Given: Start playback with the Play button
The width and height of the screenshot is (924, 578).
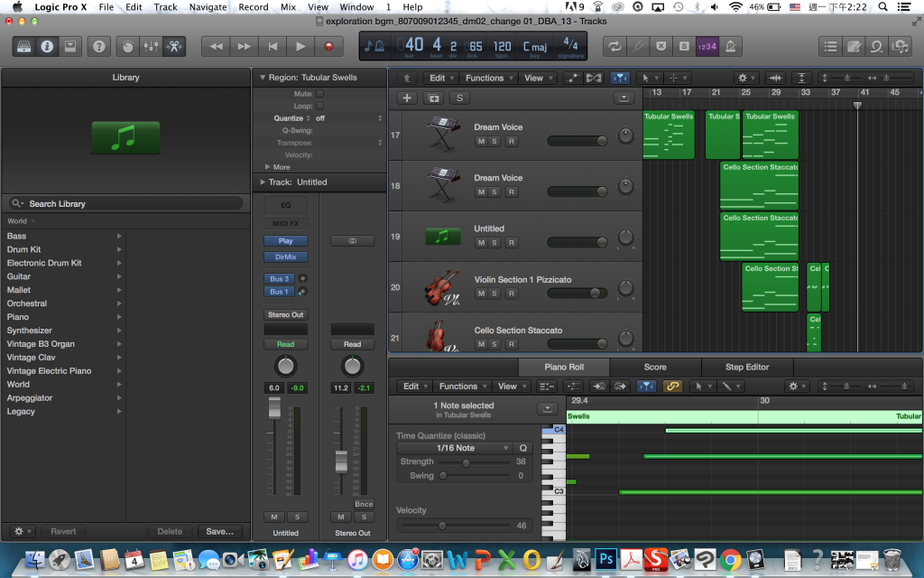Looking at the screenshot, I should pyautogui.click(x=300, y=46).
